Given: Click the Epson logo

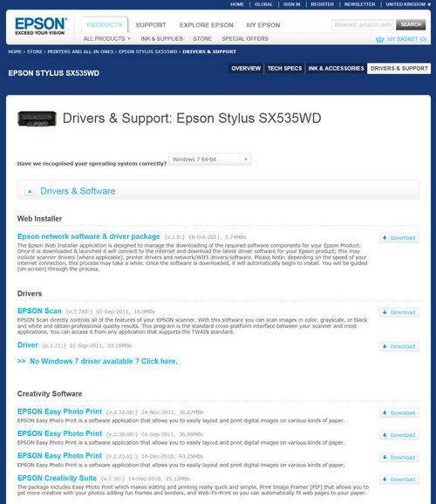Looking at the screenshot, I should [x=41, y=25].
